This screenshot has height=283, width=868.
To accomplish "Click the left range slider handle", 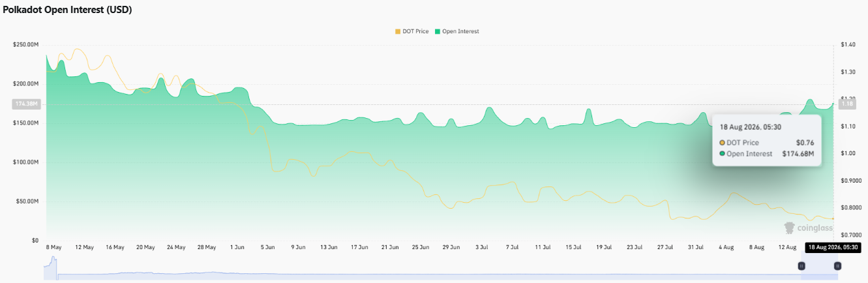I will (x=801, y=265).
